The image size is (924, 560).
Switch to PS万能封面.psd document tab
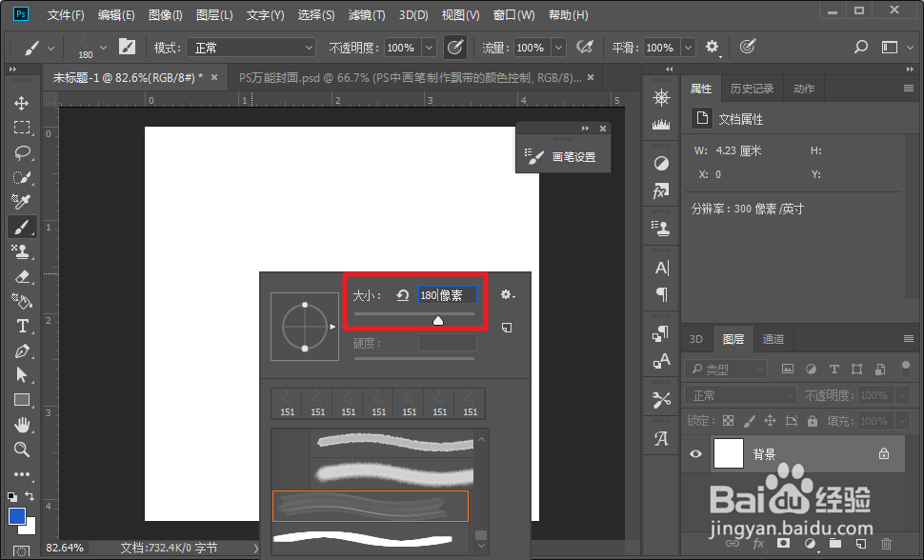tap(411, 78)
